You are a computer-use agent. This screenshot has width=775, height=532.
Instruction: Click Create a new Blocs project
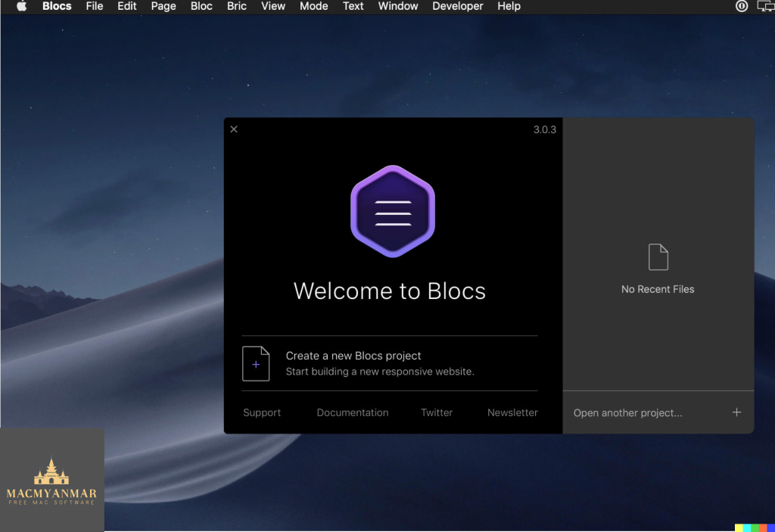tap(353, 356)
